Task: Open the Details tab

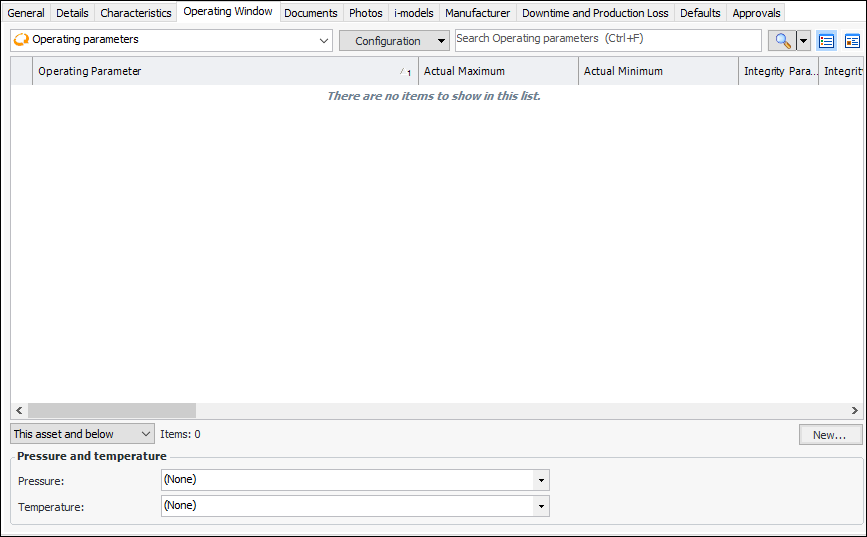Action: click(72, 13)
